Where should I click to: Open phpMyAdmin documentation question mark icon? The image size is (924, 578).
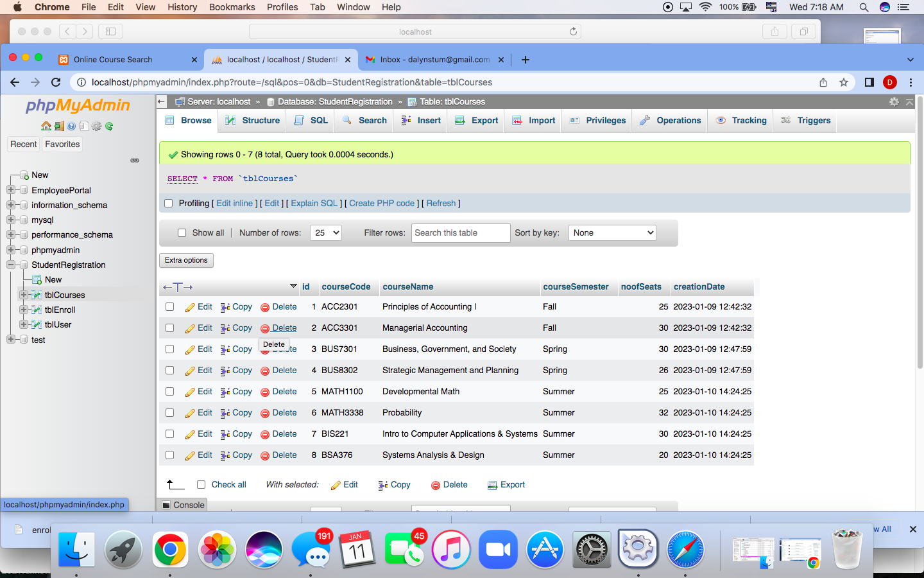pos(71,126)
